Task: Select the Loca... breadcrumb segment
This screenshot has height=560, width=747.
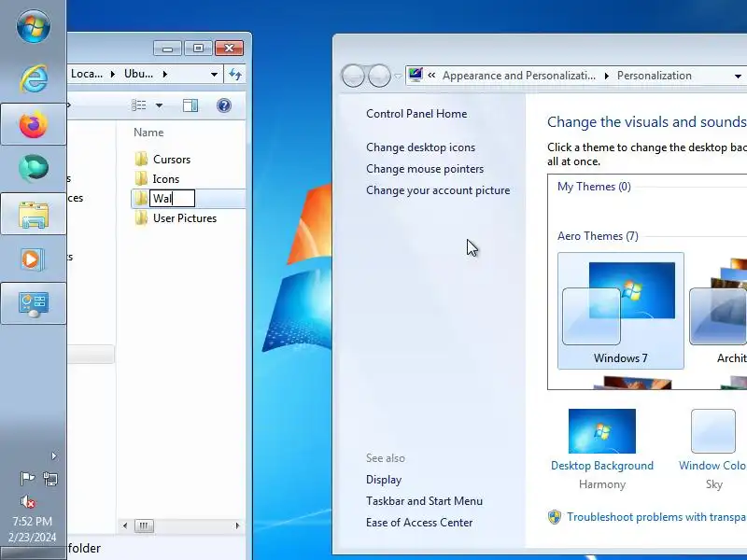Action: tap(87, 74)
